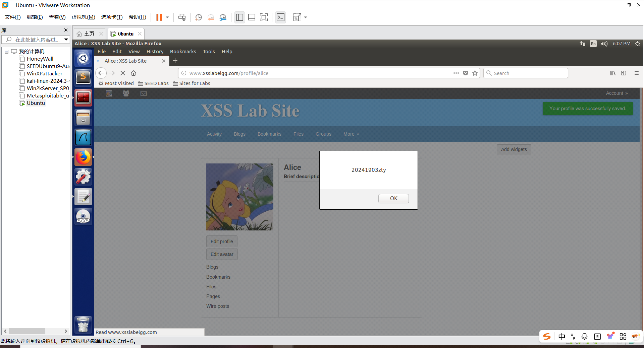Click the Add widgets button
Image resolution: width=644 pixels, height=348 pixels.
click(514, 149)
